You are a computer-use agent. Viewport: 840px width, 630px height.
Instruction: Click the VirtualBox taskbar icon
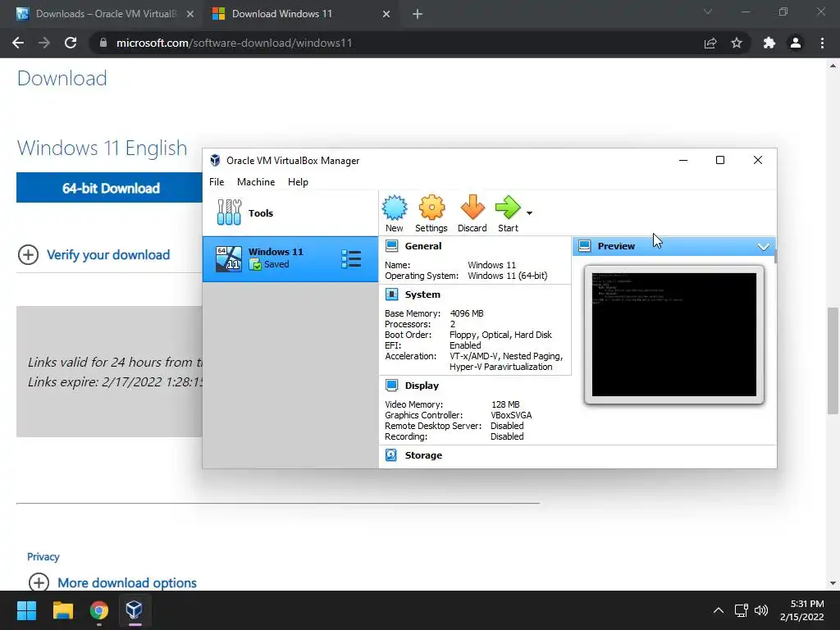134,610
